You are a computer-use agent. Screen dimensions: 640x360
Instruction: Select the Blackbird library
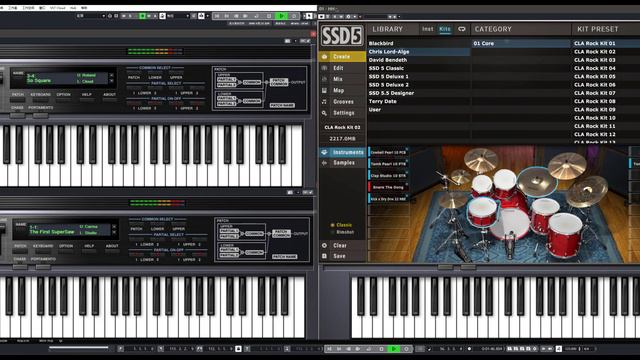pyautogui.click(x=419, y=43)
